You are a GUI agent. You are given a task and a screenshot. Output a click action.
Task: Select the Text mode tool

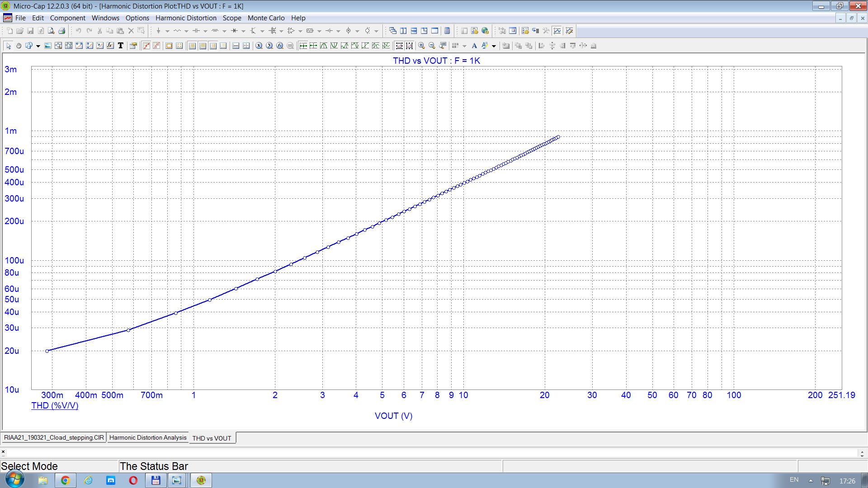click(x=121, y=46)
